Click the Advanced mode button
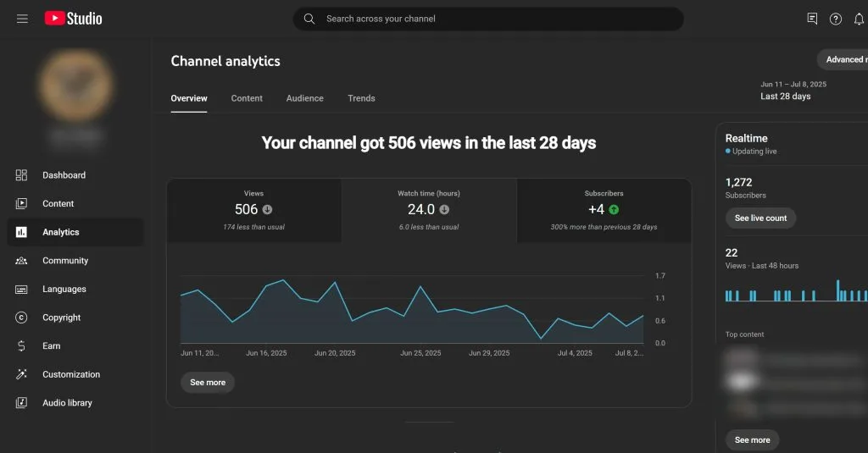The width and height of the screenshot is (868, 453). [843, 60]
